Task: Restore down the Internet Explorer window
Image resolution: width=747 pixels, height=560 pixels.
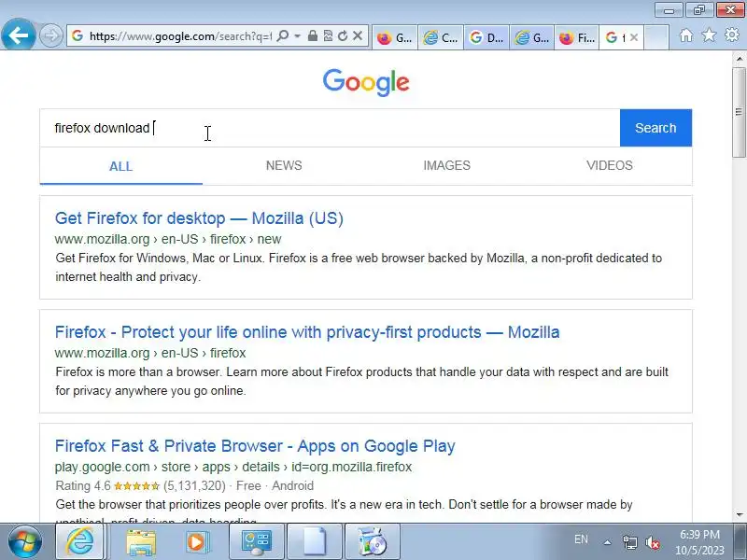Action: click(698, 10)
